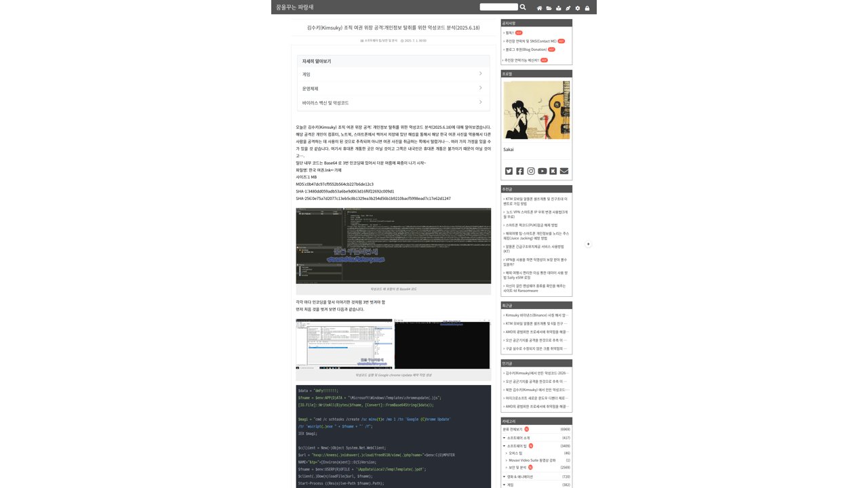Open the left malware execution screenshot

coord(344,344)
